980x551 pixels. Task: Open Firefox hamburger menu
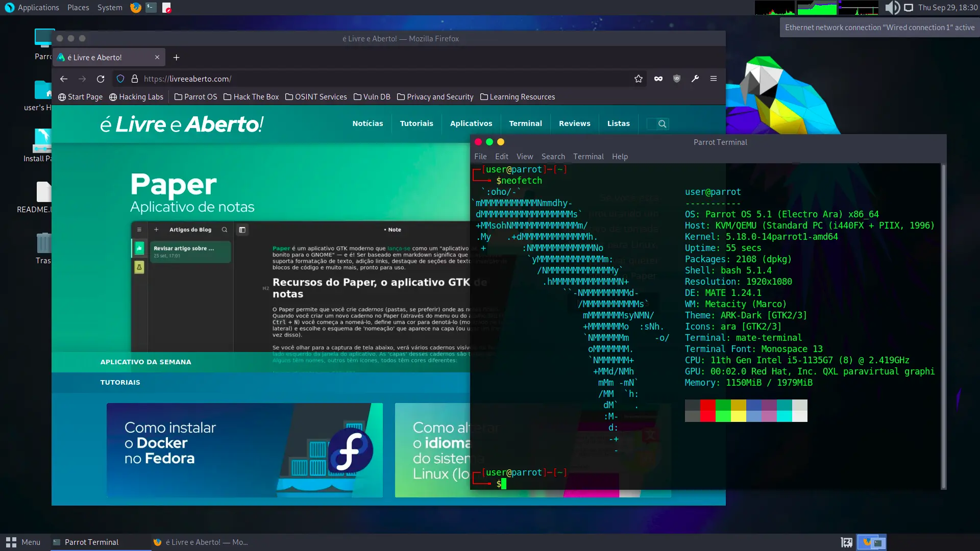(x=714, y=79)
